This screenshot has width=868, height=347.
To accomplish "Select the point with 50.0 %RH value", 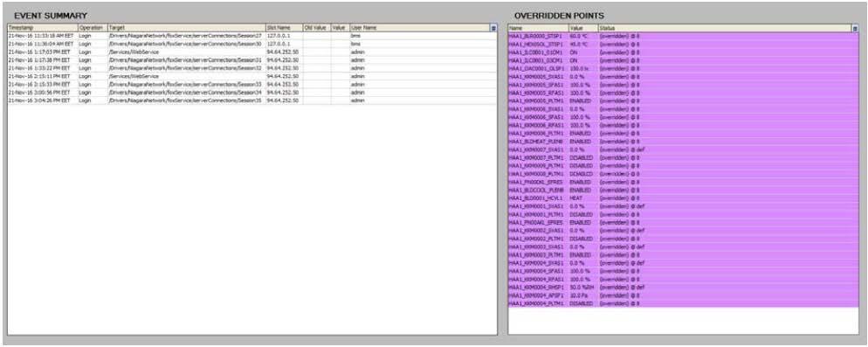I will tap(684, 288).
